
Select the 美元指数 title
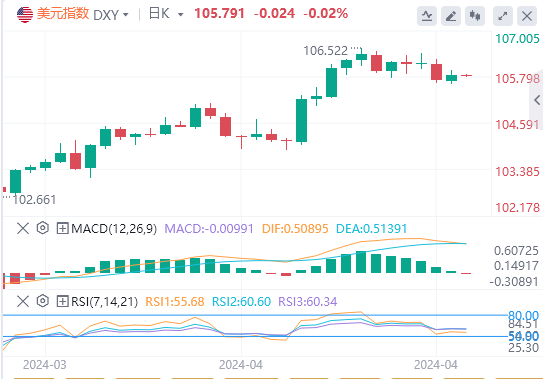(x=63, y=14)
